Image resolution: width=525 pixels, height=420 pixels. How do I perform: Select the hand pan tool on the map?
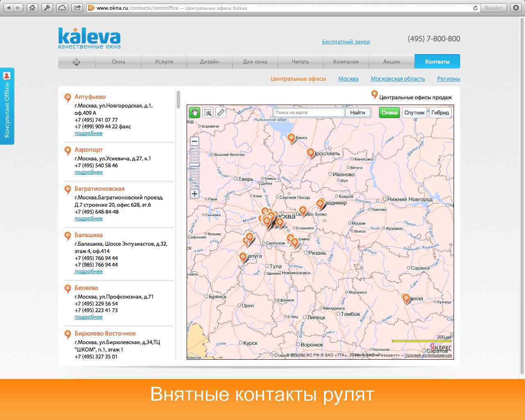pyautogui.click(x=194, y=112)
